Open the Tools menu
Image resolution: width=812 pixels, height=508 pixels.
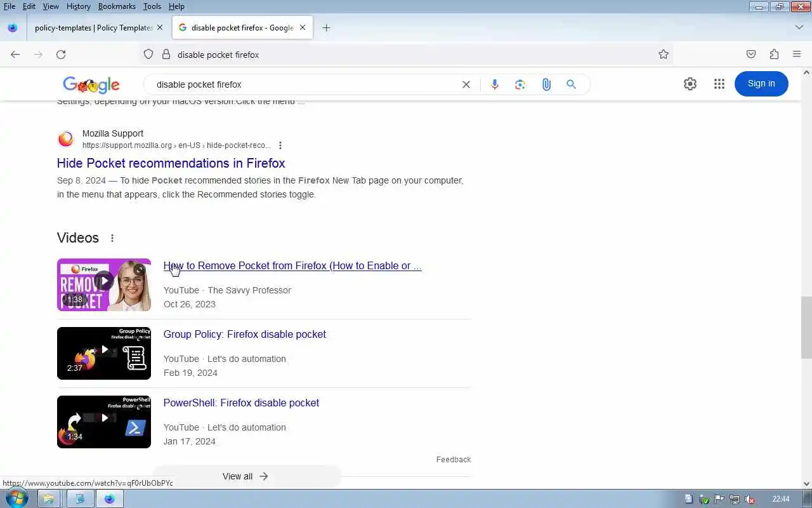pos(152,6)
